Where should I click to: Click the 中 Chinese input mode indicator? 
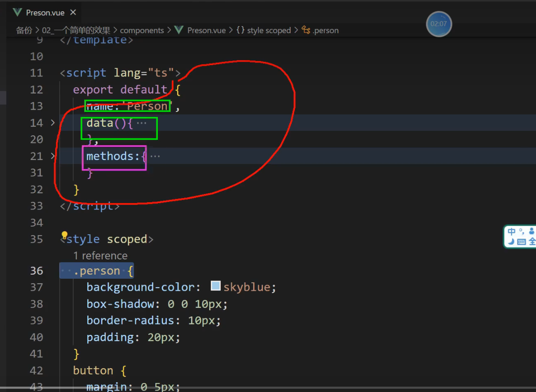tap(511, 232)
